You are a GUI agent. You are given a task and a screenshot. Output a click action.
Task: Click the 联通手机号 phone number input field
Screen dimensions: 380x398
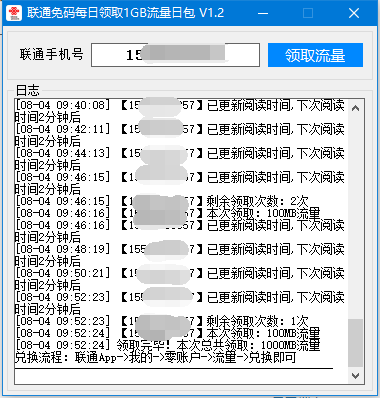tap(175, 55)
